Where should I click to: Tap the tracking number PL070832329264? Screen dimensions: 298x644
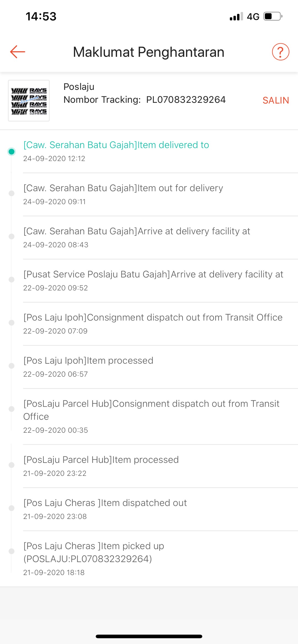click(186, 100)
